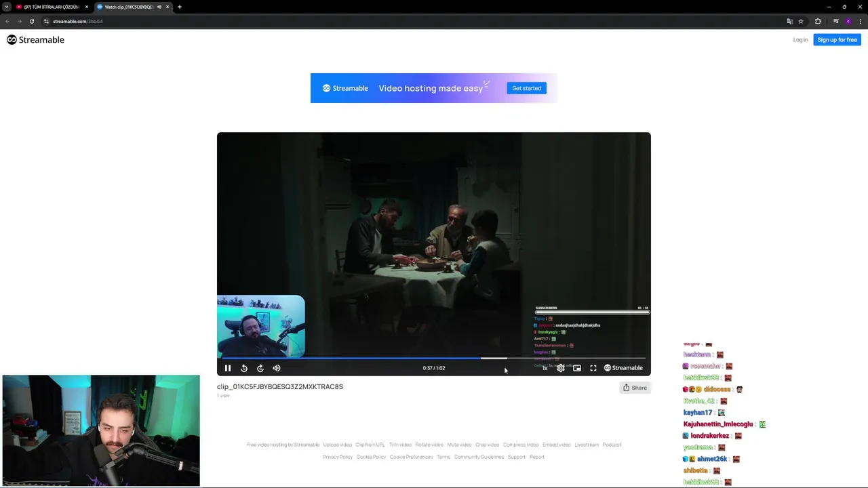Click the Sign up for free button
868x488 pixels.
837,40
